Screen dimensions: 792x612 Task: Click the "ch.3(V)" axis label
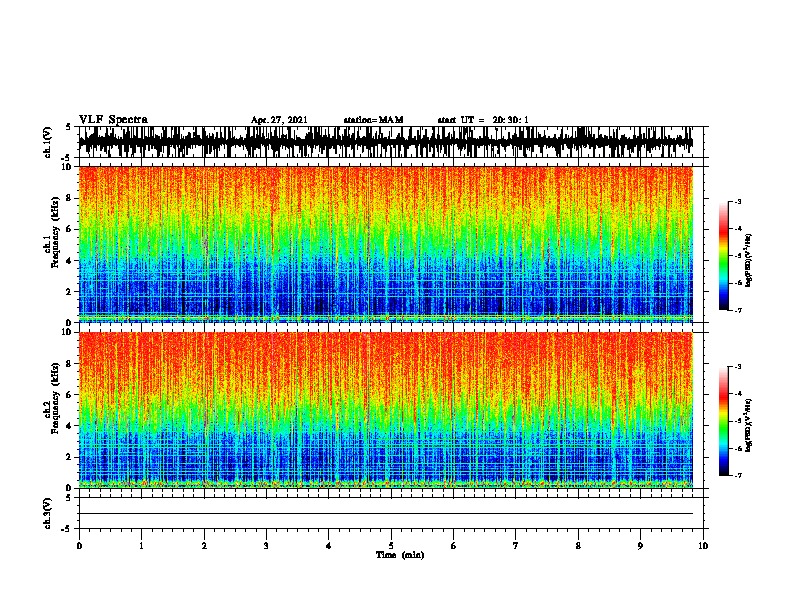click(x=48, y=514)
